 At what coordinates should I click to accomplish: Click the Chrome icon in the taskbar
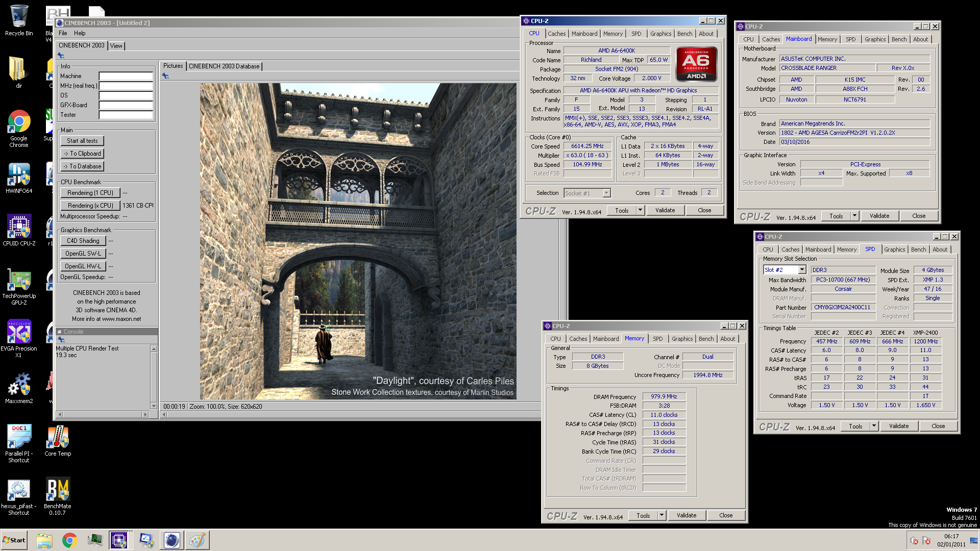[x=69, y=540]
